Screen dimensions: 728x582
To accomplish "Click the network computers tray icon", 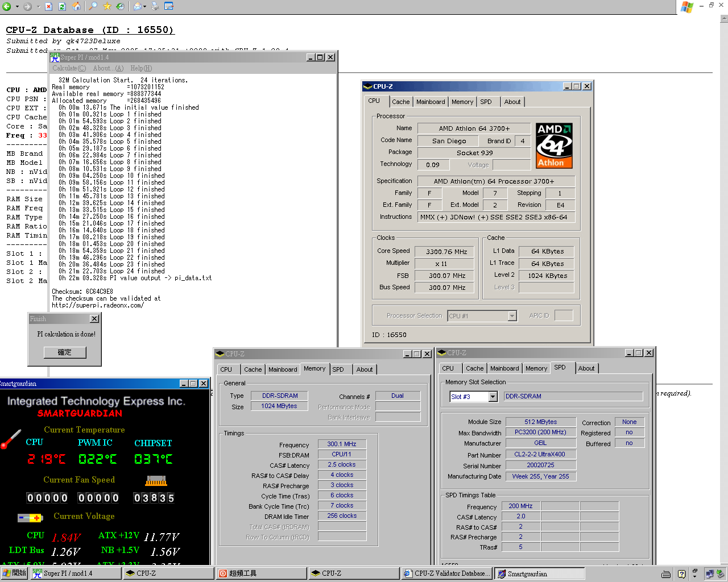I will point(709,574).
